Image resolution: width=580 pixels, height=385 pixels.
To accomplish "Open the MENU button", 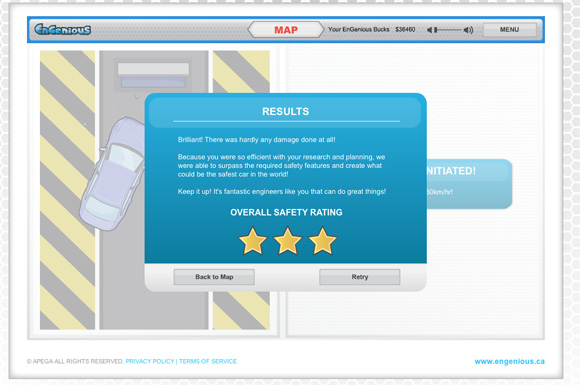I will (509, 30).
